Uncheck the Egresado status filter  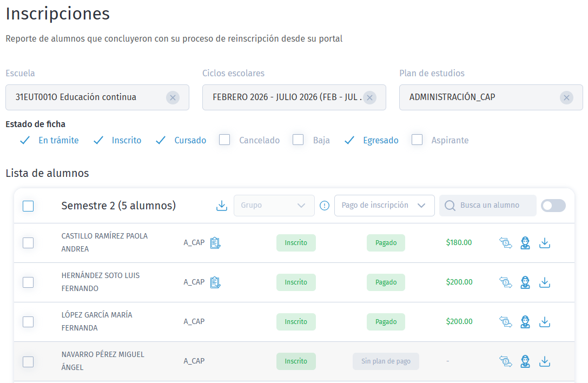pos(349,140)
